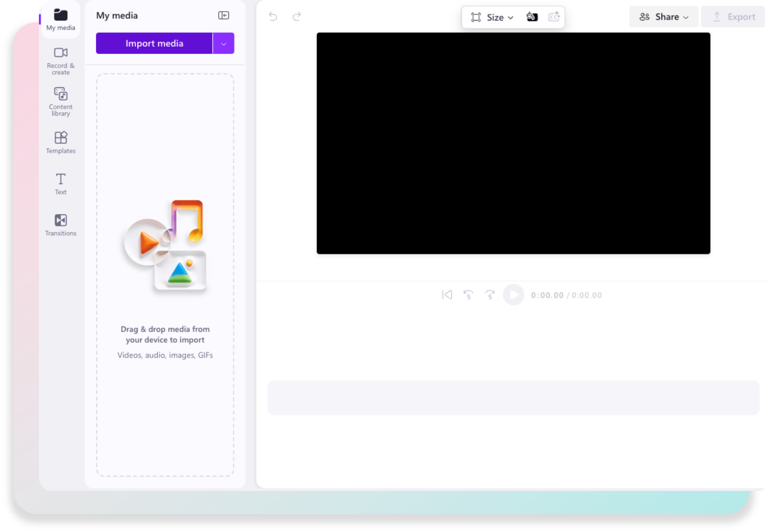Browse the Templates panel

coord(60,142)
